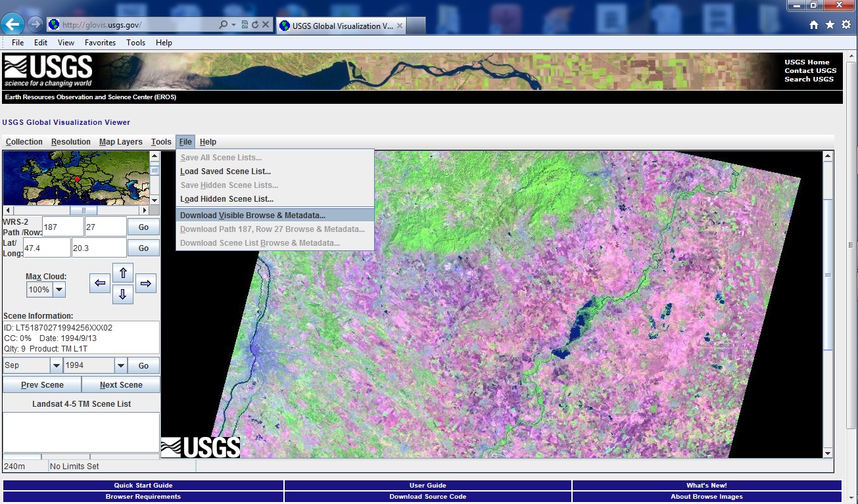Open the Download Source Code link
858x504 pixels.
tap(428, 497)
